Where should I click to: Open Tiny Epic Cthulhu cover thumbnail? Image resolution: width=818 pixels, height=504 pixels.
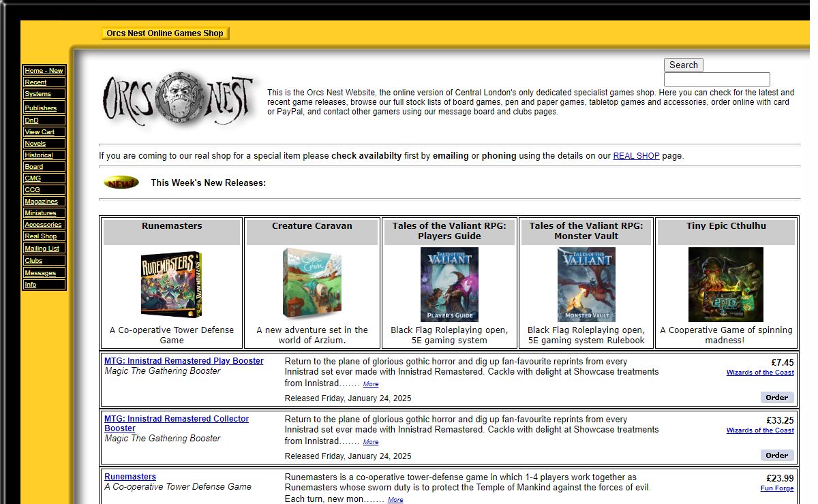coord(726,285)
